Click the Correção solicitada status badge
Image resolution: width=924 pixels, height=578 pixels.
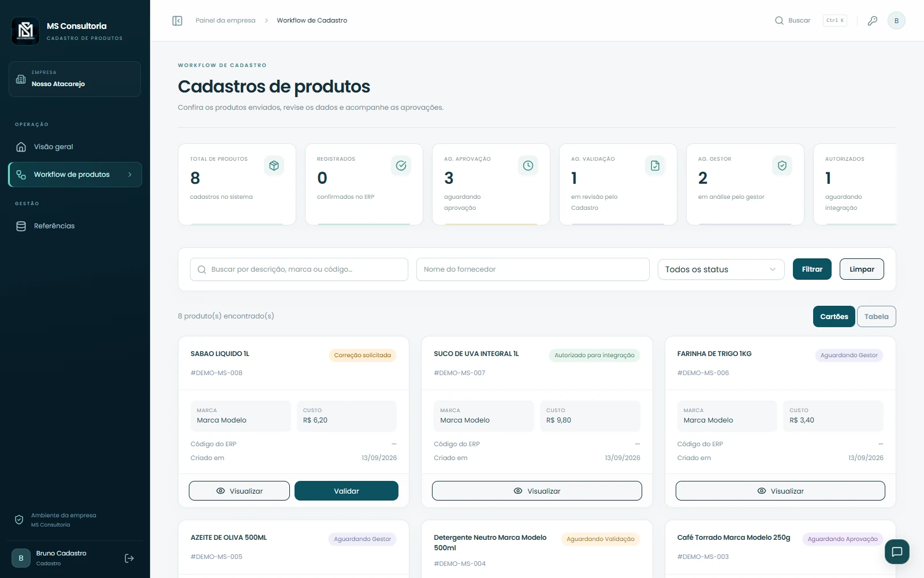click(x=363, y=355)
